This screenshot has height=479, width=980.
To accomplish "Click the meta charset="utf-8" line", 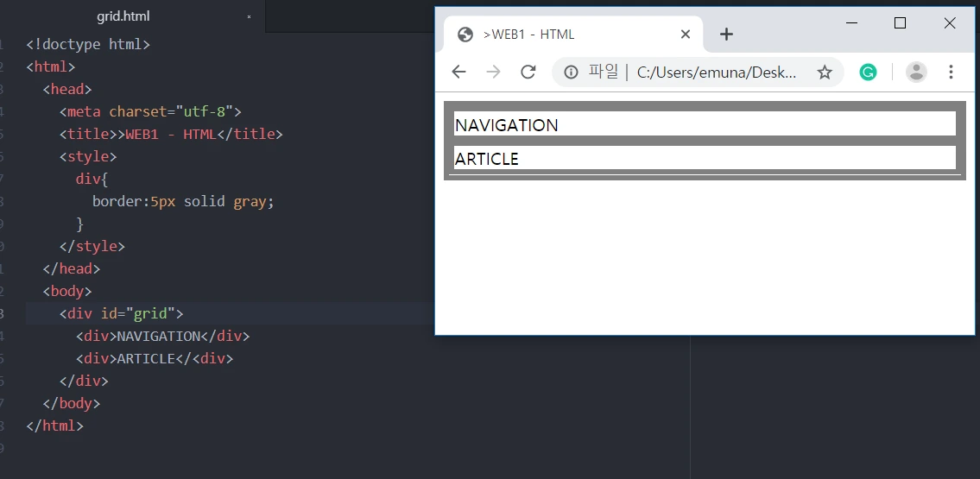I will pos(150,112).
